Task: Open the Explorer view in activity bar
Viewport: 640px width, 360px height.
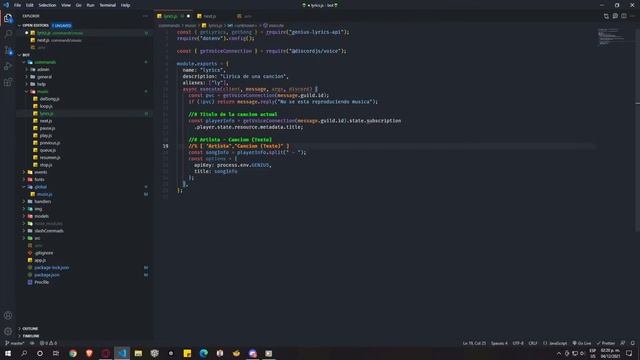Action: click(8, 18)
